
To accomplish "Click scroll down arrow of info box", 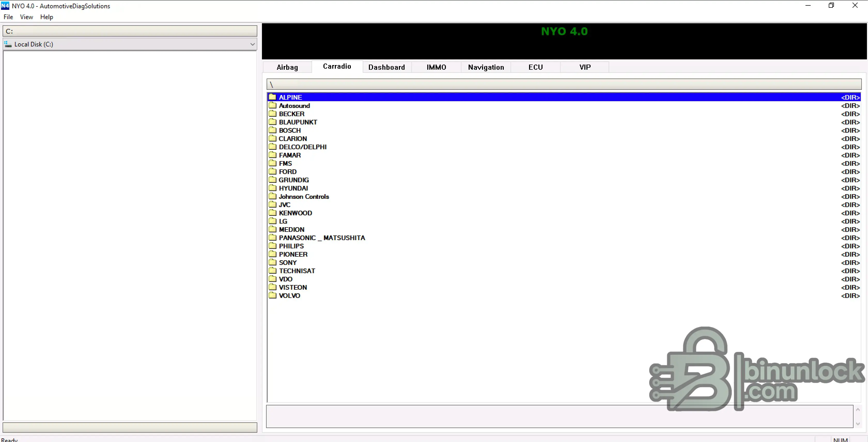I will 858,423.
